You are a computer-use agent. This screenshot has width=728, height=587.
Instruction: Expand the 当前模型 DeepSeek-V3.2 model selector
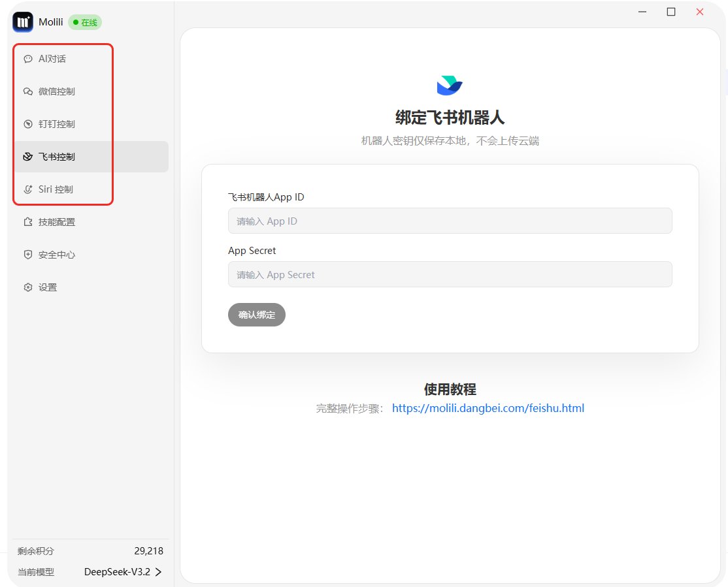(x=120, y=571)
